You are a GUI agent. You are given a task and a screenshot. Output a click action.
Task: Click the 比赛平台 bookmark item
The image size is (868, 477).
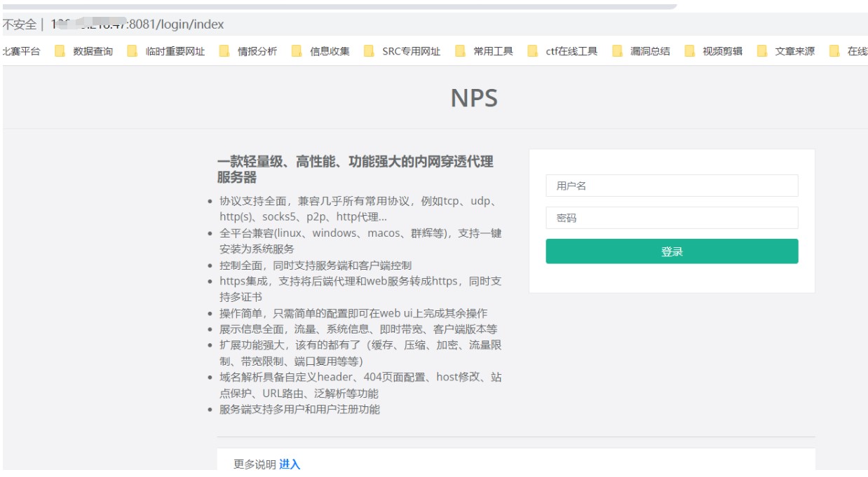(x=21, y=51)
